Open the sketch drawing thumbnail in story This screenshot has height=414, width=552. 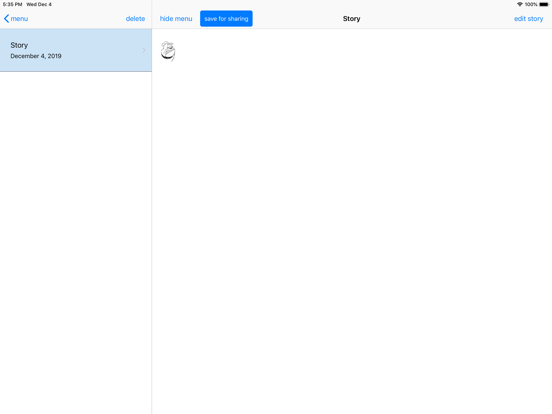tap(168, 51)
